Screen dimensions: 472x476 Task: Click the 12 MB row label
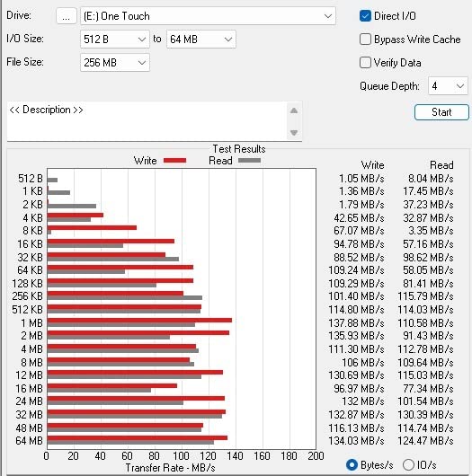pyautogui.click(x=29, y=375)
